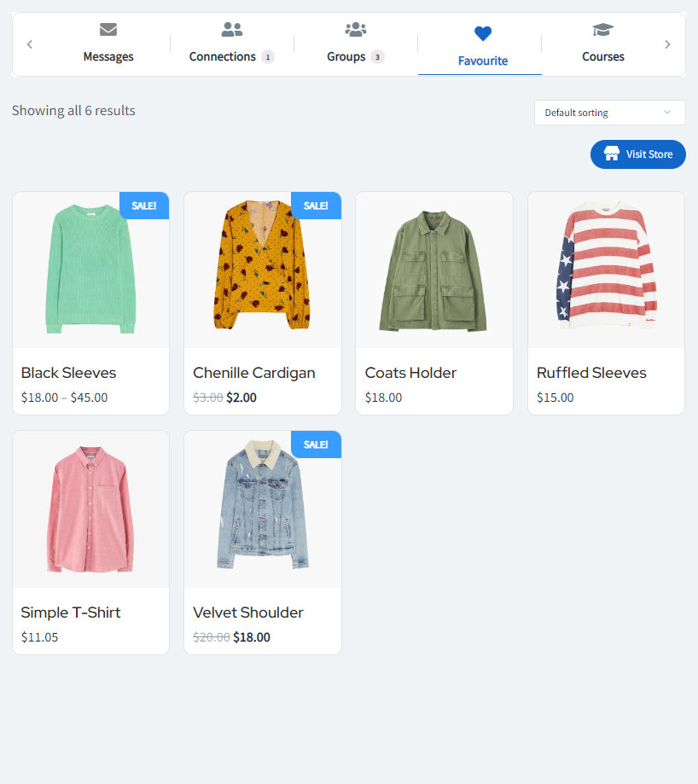The height and width of the screenshot is (784, 698).
Task: Click the Groups count badge showing 3
Action: click(x=377, y=57)
